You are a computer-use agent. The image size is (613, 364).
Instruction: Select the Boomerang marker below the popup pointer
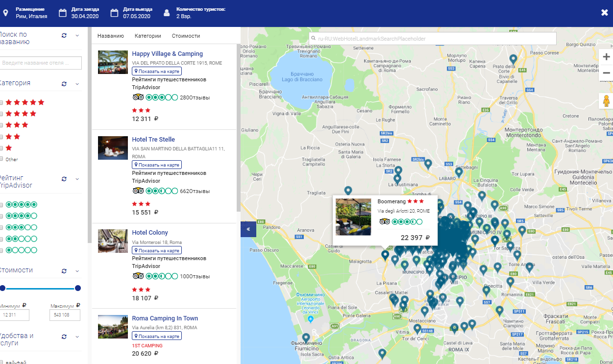click(385, 255)
